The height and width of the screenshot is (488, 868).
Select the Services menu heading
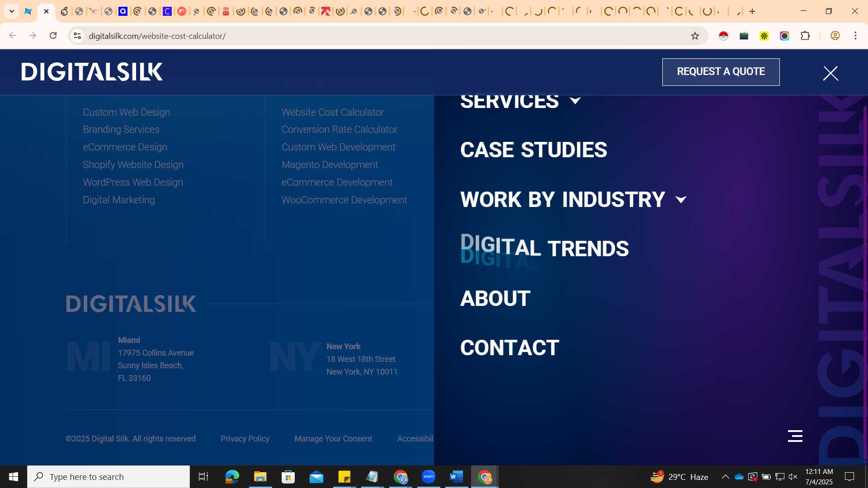[509, 101]
